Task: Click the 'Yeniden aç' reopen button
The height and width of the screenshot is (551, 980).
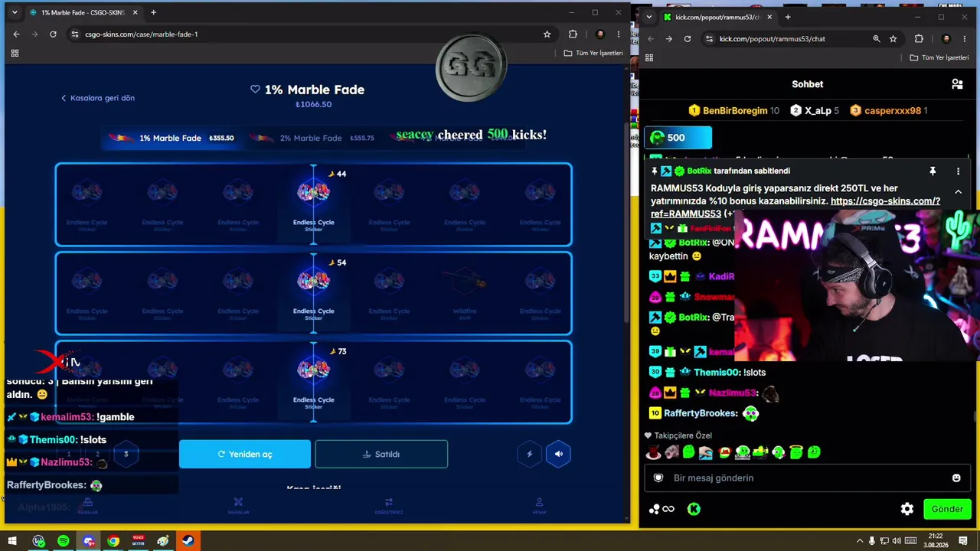Action: click(x=245, y=454)
